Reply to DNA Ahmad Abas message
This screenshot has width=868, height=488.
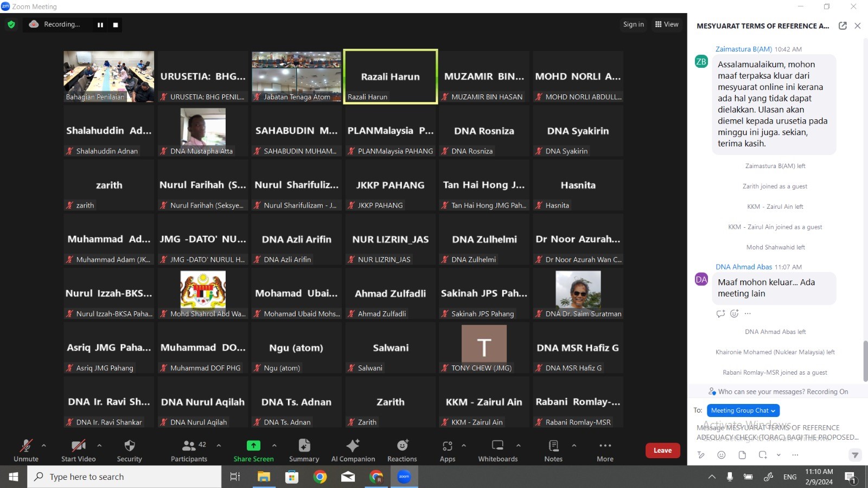click(720, 313)
